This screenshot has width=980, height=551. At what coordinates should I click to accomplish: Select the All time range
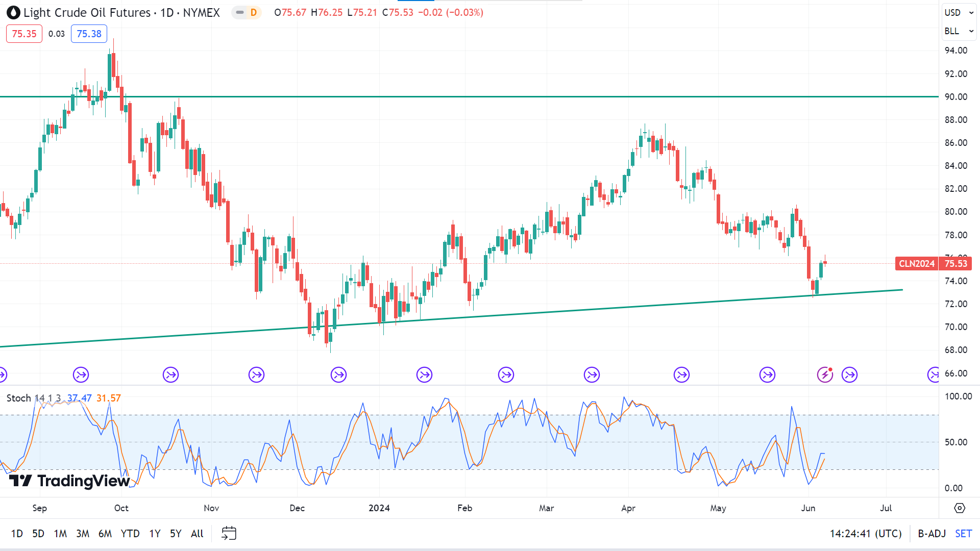pos(197,534)
